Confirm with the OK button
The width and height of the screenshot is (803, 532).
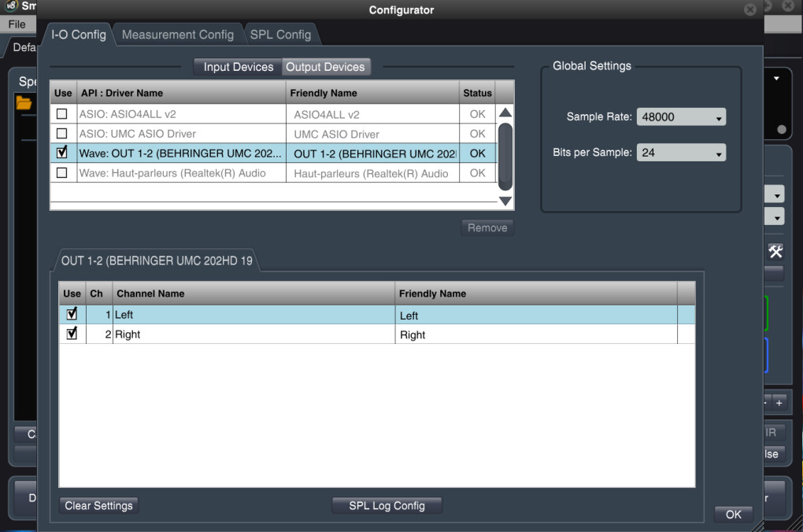(734, 515)
